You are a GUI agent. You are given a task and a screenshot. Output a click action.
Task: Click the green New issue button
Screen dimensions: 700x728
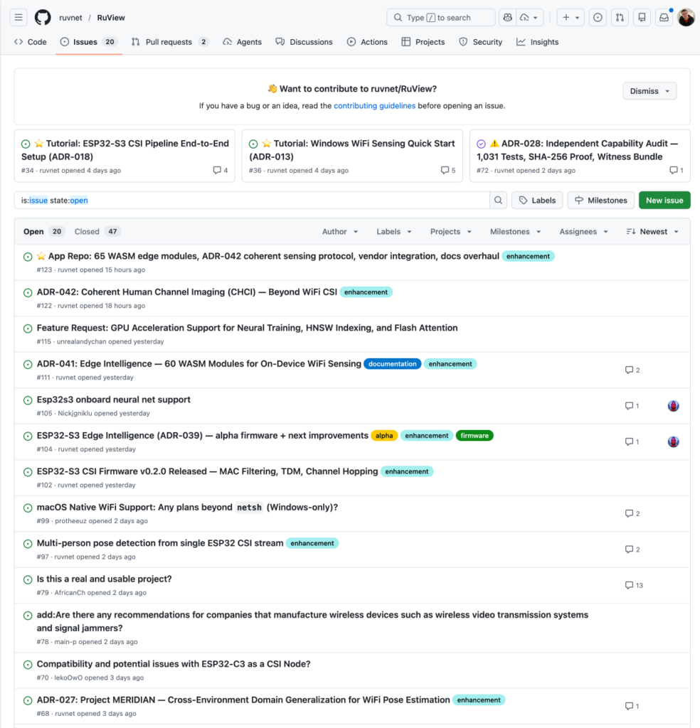point(664,200)
